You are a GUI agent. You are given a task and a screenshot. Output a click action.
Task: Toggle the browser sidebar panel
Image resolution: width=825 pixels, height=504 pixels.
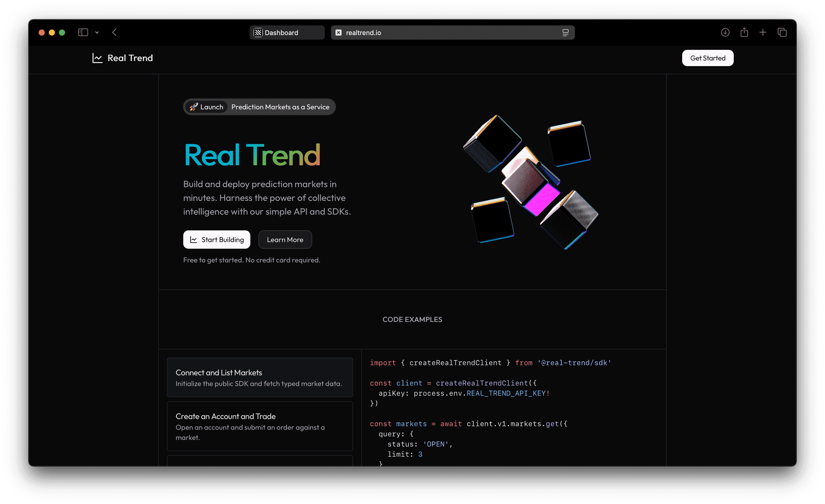pyautogui.click(x=83, y=32)
